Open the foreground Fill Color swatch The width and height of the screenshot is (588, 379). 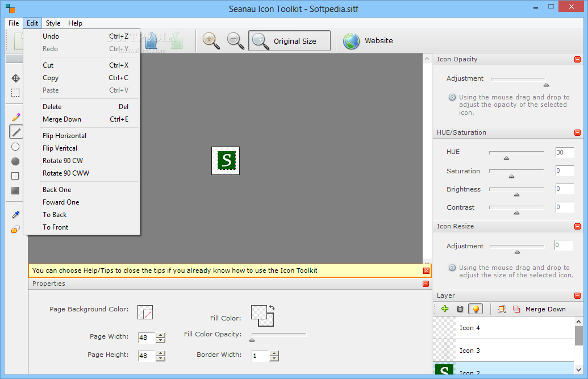pos(258,312)
